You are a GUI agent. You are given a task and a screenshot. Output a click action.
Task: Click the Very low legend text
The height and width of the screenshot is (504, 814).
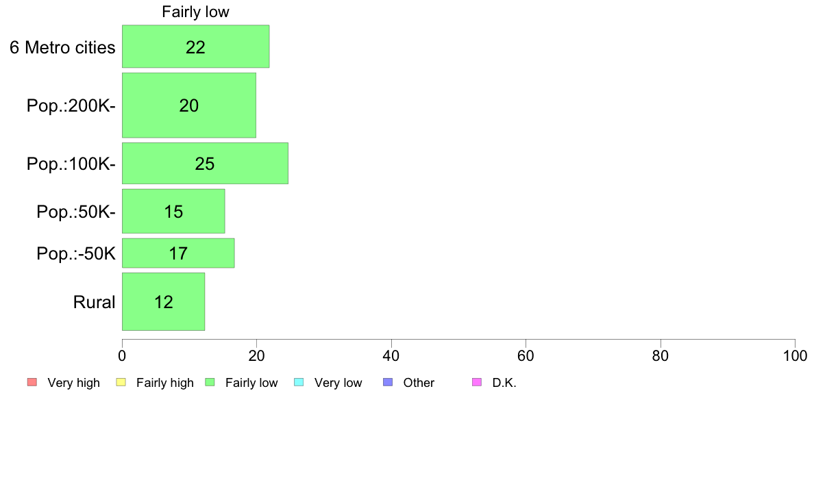[338, 383]
